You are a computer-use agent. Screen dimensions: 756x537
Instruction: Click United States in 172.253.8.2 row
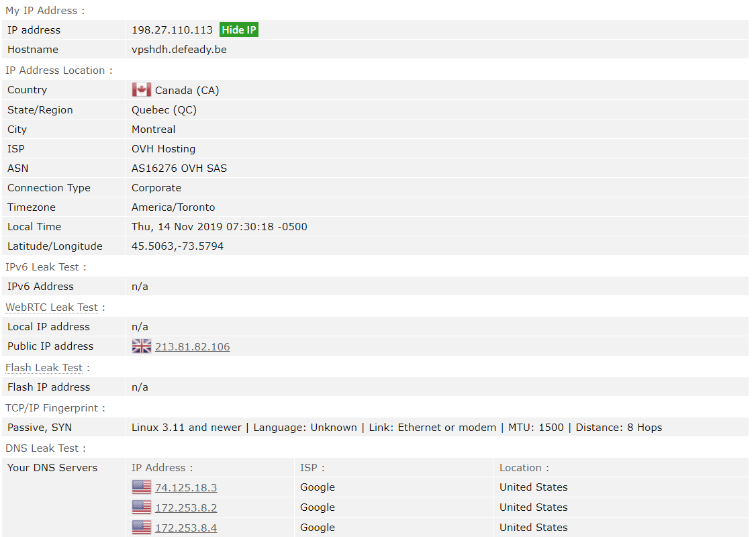coord(533,507)
